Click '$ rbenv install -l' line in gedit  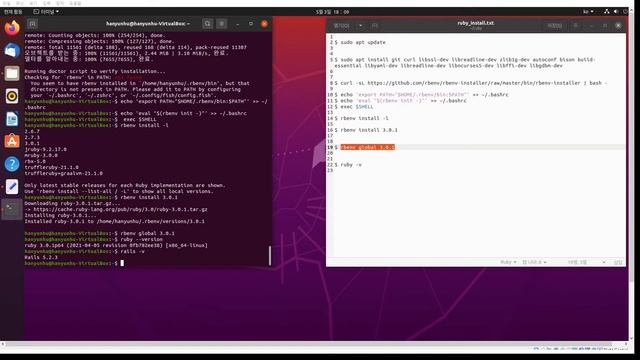[x=362, y=118]
